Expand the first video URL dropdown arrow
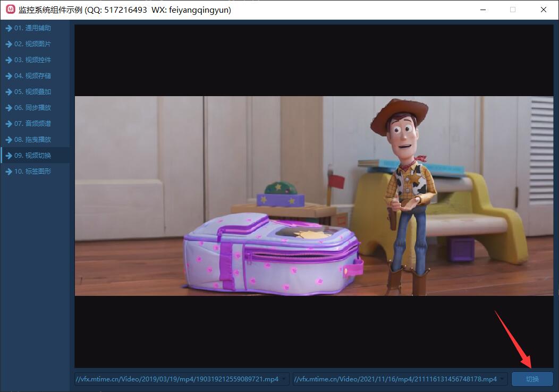The height and width of the screenshot is (392, 559). pos(284,379)
